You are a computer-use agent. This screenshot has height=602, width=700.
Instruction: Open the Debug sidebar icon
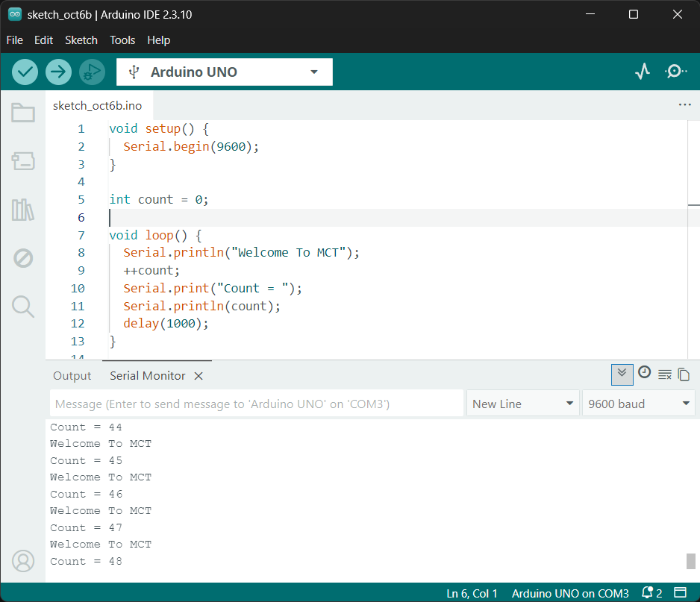(23, 258)
